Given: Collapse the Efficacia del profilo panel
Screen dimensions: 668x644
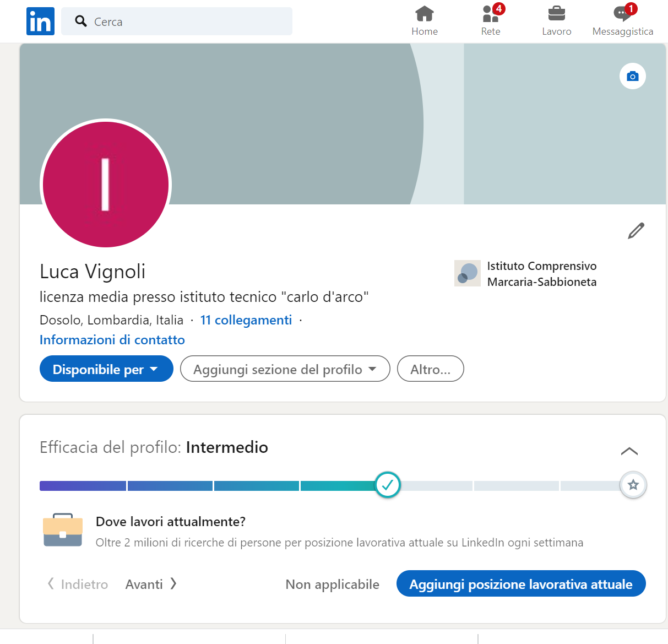Looking at the screenshot, I should coord(629,451).
